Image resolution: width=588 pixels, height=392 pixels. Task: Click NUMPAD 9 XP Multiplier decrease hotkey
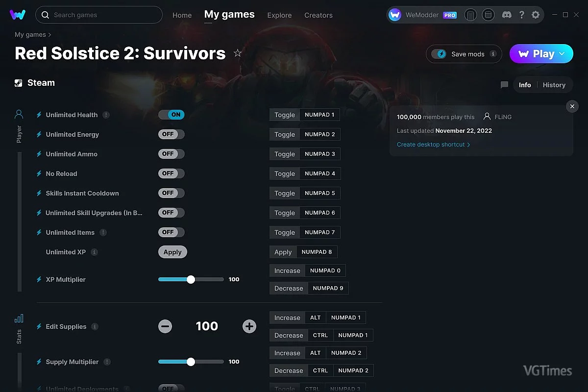pos(328,288)
